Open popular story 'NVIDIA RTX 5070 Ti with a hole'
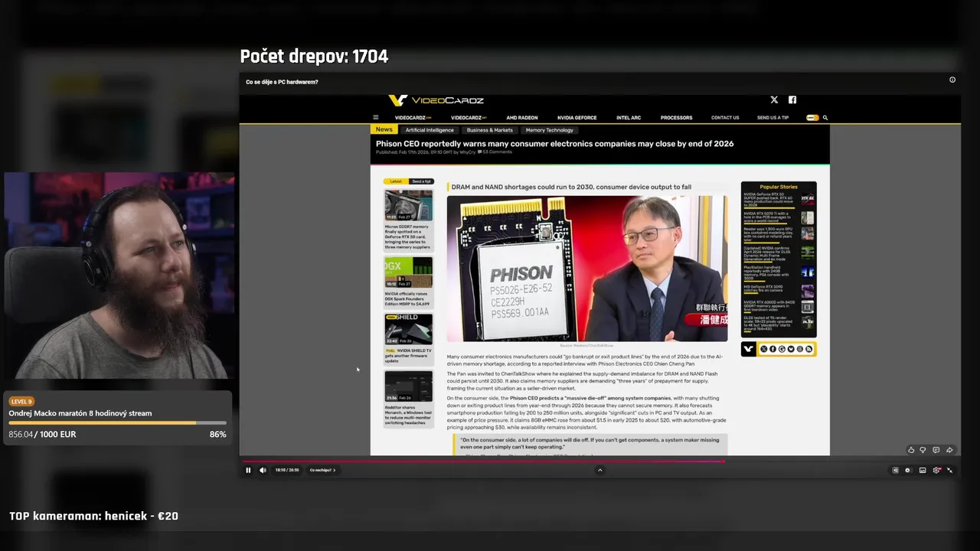980x551 pixels. click(x=779, y=217)
